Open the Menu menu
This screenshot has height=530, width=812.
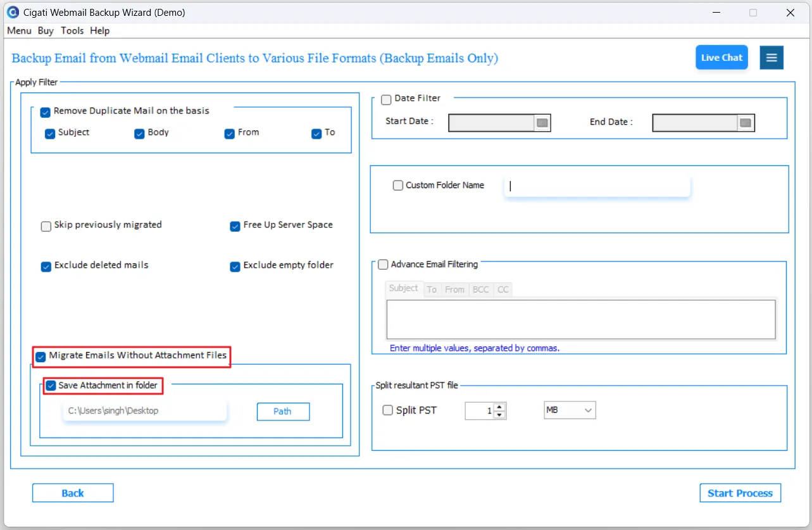pos(19,30)
